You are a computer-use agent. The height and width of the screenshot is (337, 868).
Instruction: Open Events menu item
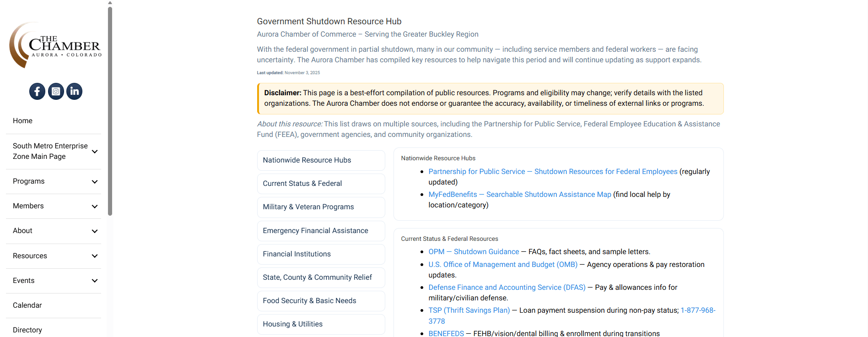coord(24,281)
